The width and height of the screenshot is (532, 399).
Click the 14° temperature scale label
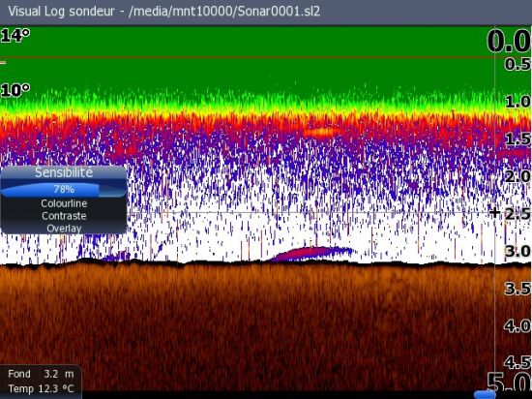(x=15, y=35)
